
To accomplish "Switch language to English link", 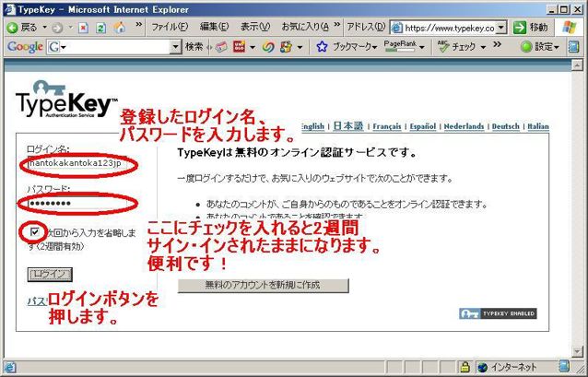I will [312, 126].
